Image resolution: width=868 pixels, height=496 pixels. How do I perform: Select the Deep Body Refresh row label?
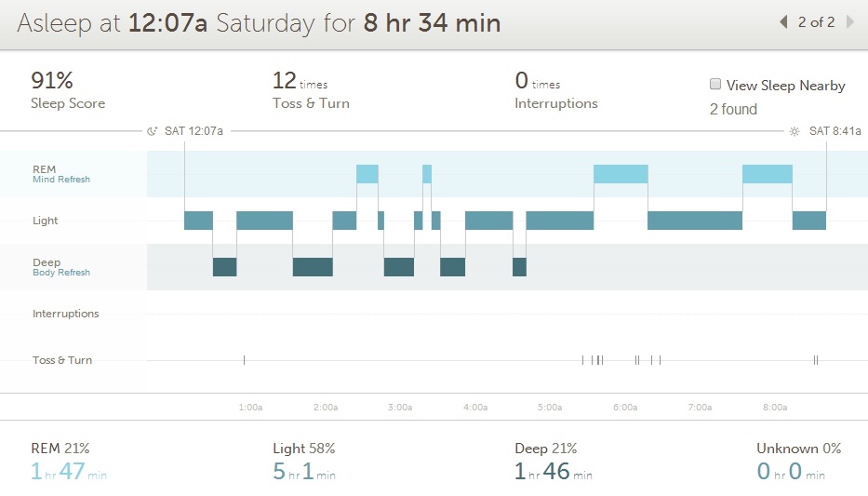(x=60, y=267)
